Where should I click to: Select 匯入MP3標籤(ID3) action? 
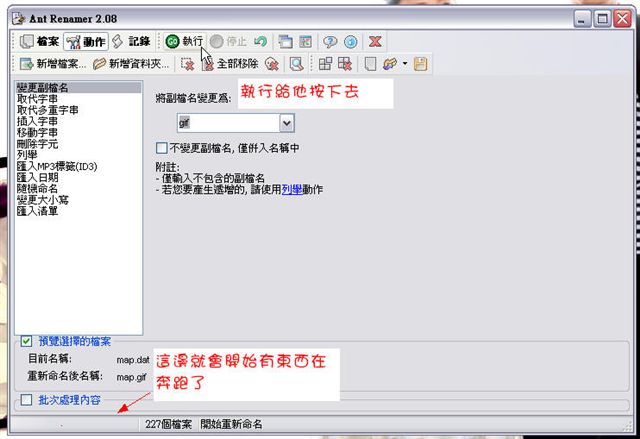click(x=78, y=166)
